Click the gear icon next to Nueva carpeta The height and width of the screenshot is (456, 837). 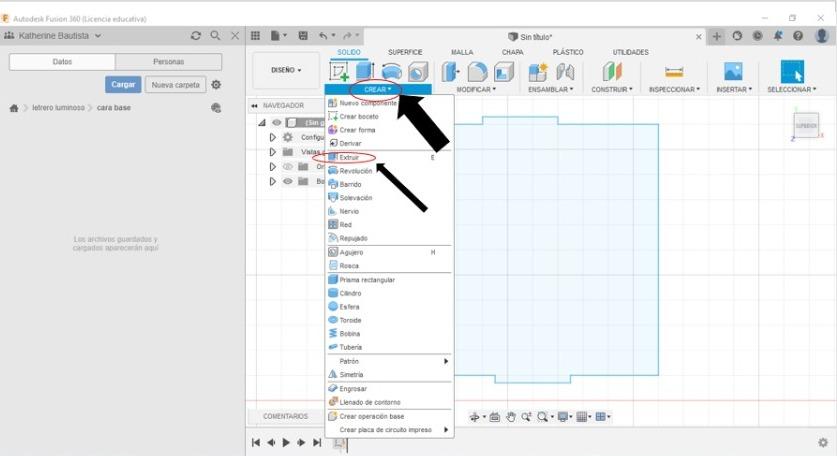[x=216, y=84]
